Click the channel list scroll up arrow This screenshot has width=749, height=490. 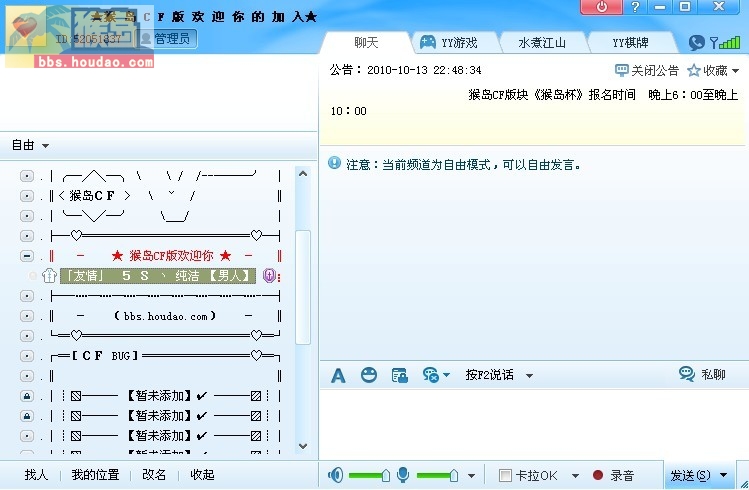point(303,174)
